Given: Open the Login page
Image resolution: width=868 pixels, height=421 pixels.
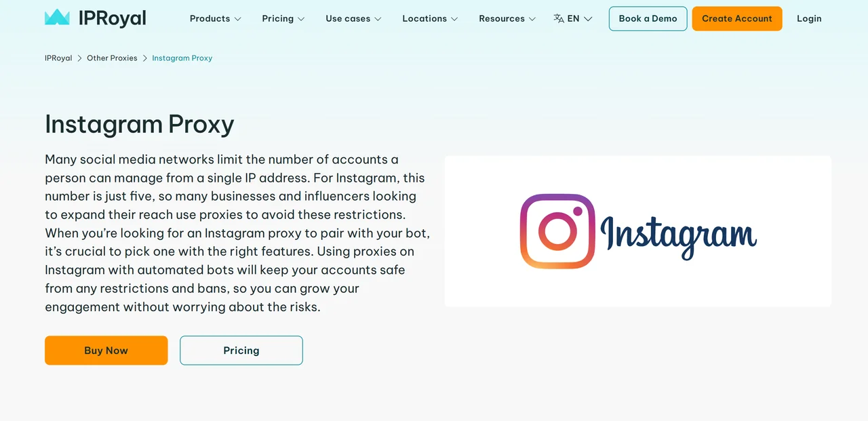Looking at the screenshot, I should pyautogui.click(x=808, y=18).
